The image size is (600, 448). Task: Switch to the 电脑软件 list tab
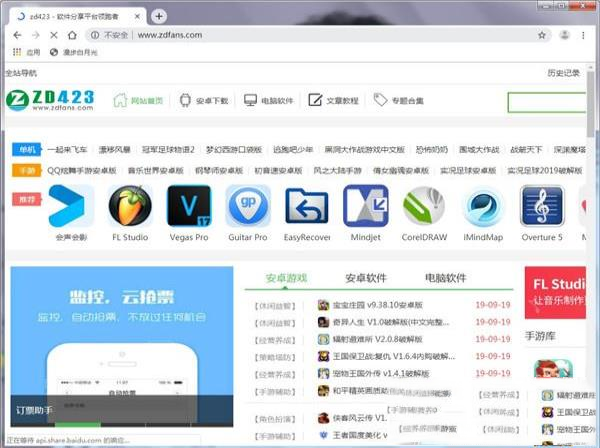point(445,278)
